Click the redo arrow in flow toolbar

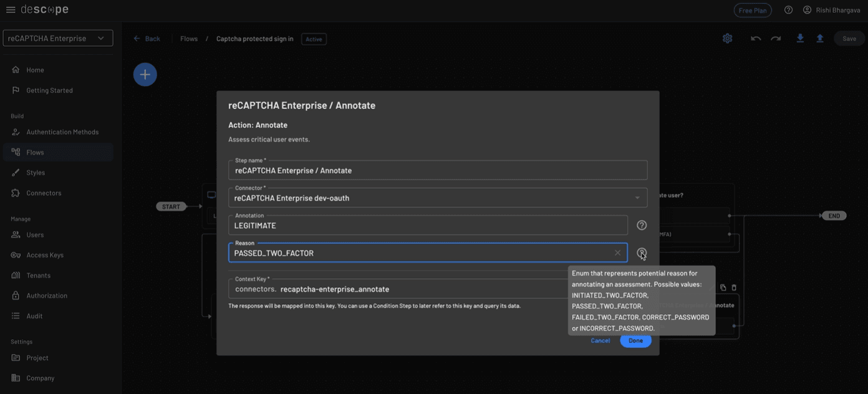(776, 39)
